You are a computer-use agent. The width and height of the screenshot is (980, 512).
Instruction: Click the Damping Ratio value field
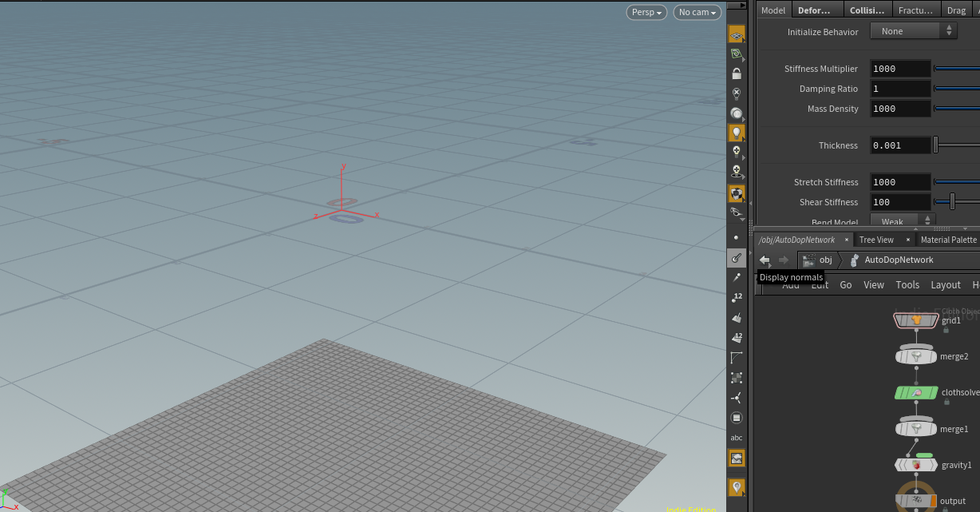click(900, 89)
